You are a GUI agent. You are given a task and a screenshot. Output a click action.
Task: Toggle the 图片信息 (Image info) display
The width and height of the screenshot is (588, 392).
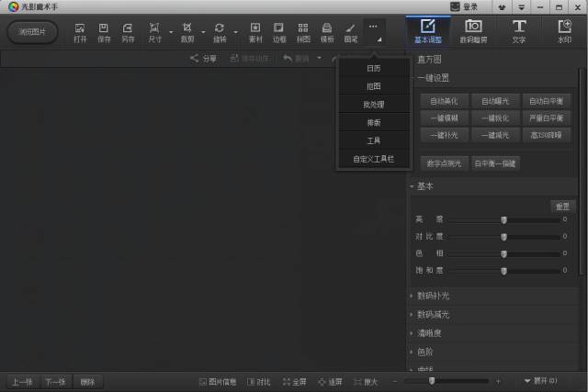tap(218, 381)
